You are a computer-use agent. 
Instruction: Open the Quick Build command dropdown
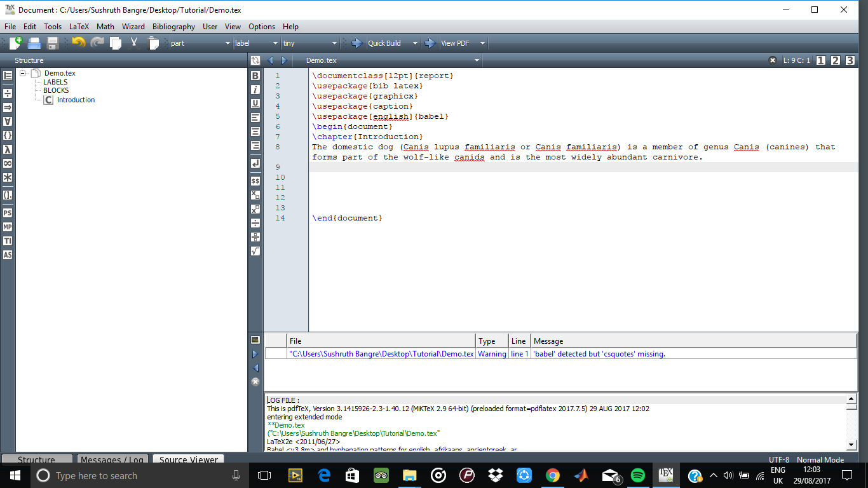pyautogui.click(x=415, y=43)
